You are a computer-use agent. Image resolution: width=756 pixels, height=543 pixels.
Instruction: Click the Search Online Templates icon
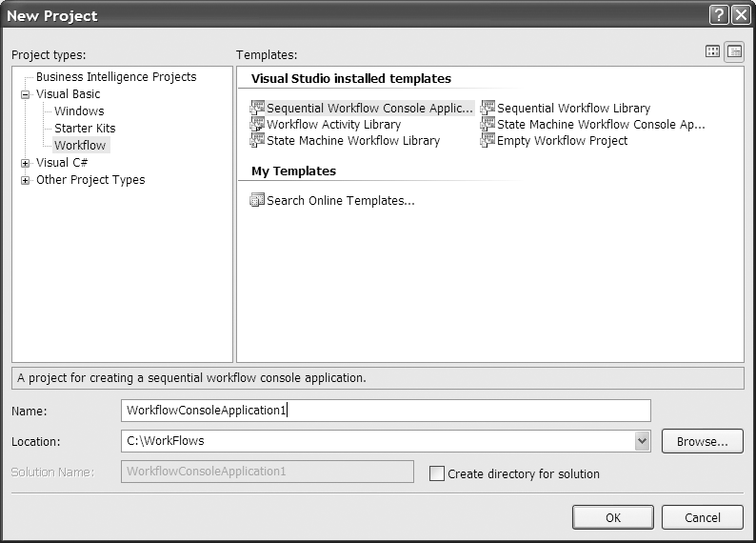click(x=257, y=200)
